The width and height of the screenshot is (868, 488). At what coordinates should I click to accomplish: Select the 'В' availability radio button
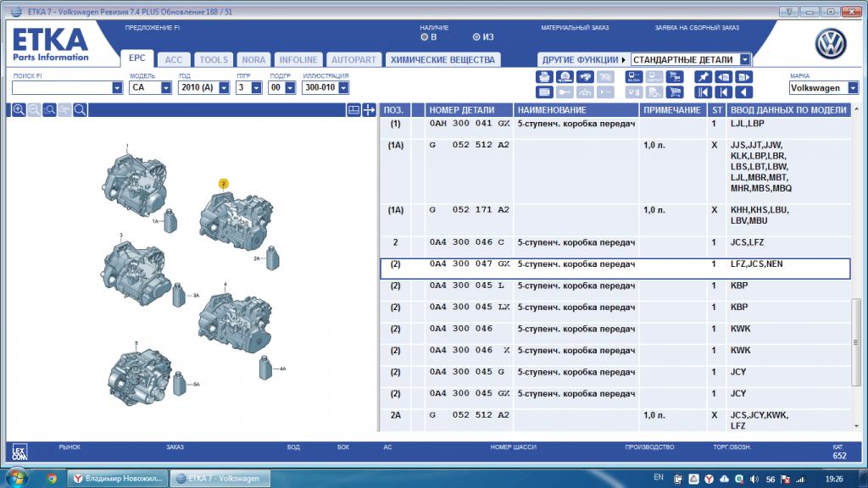coord(425,37)
